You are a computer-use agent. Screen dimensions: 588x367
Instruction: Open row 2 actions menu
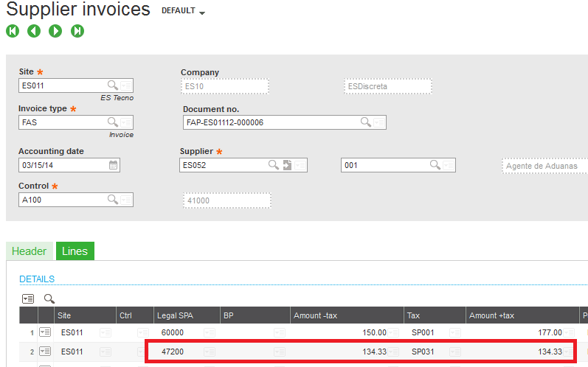pos(45,352)
